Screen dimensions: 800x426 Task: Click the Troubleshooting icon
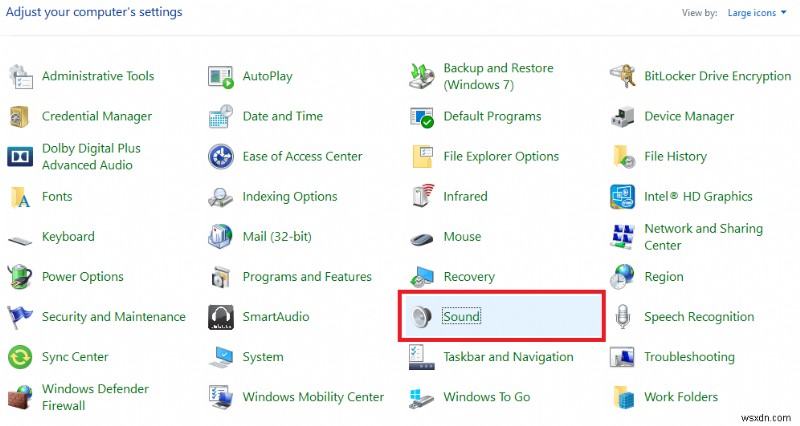622,357
